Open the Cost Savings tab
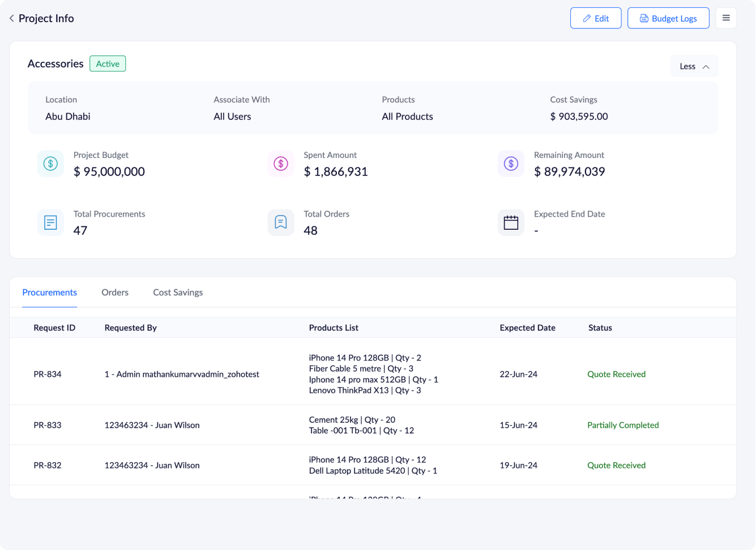The width and height of the screenshot is (756, 550). coord(178,293)
